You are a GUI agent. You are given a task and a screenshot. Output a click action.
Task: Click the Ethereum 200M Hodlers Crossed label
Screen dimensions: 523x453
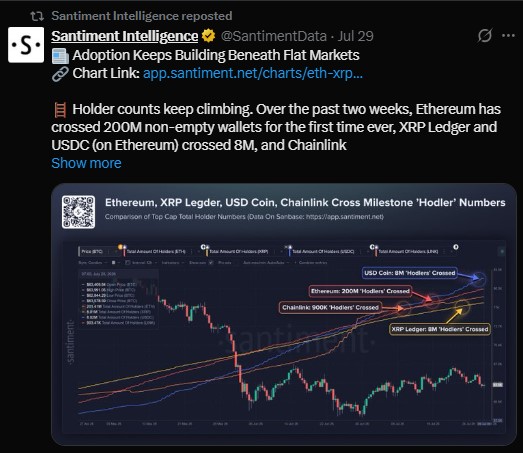click(x=360, y=291)
